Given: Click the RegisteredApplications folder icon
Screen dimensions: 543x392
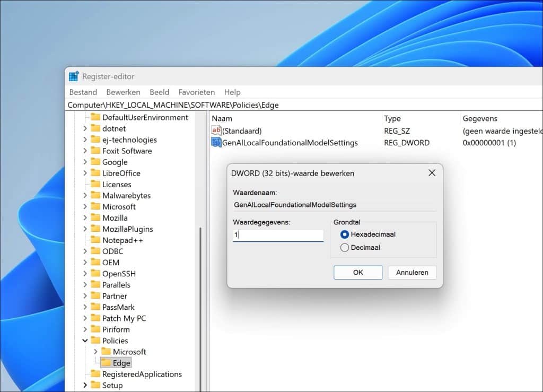Looking at the screenshot, I should point(95,374).
